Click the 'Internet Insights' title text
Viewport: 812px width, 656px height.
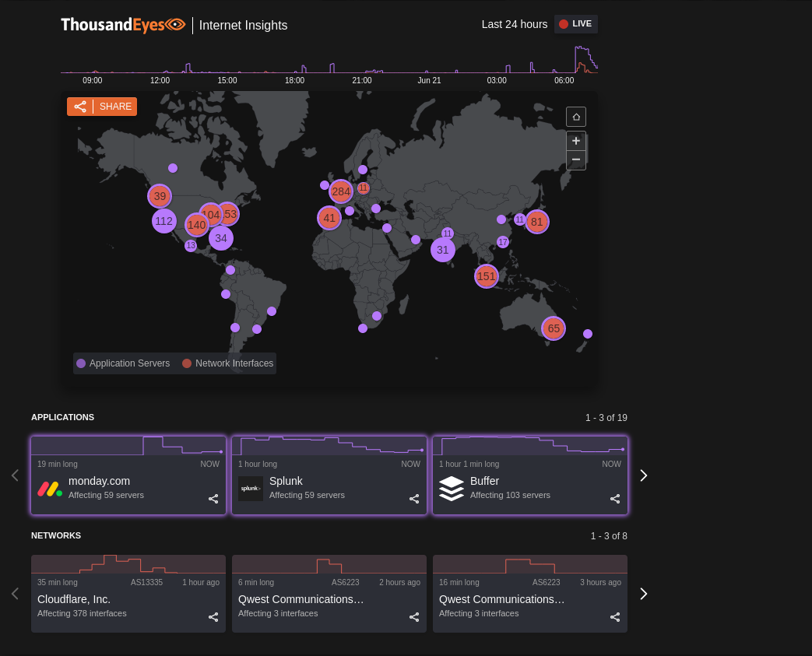pyautogui.click(x=244, y=26)
